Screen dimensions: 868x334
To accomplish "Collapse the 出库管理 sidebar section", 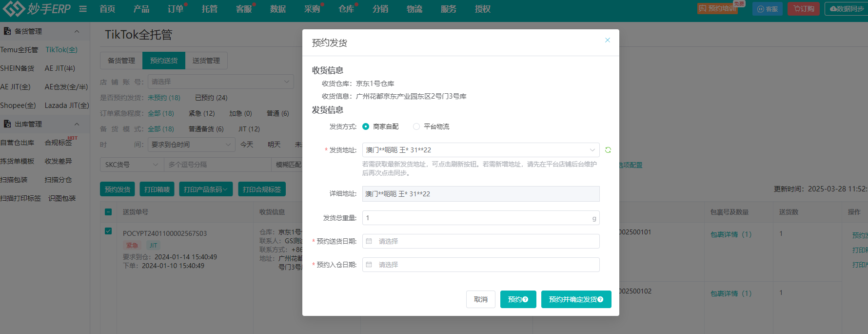I will click(77, 124).
